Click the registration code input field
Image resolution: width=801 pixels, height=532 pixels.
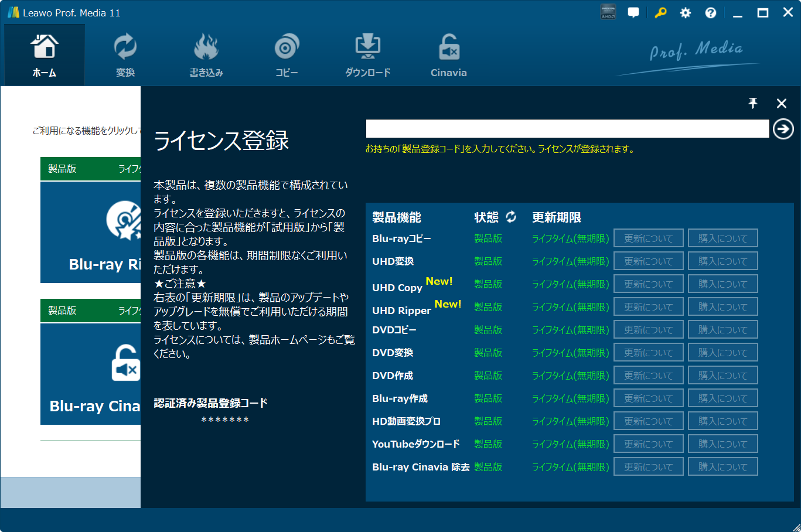pos(567,129)
